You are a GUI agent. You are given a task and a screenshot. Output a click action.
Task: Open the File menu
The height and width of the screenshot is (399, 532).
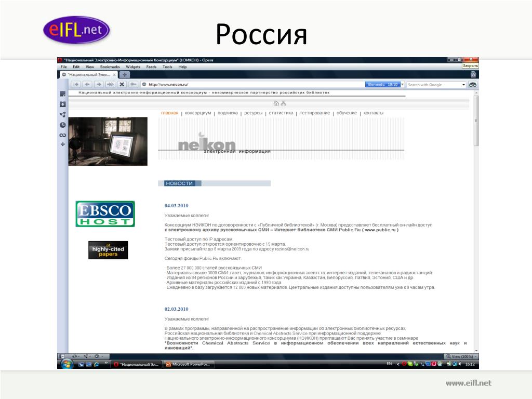click(63, 67)
